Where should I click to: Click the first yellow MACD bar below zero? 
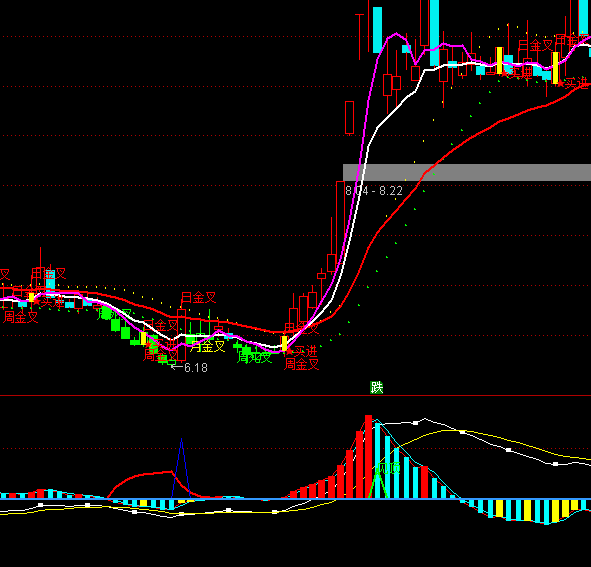coord(143,503)
